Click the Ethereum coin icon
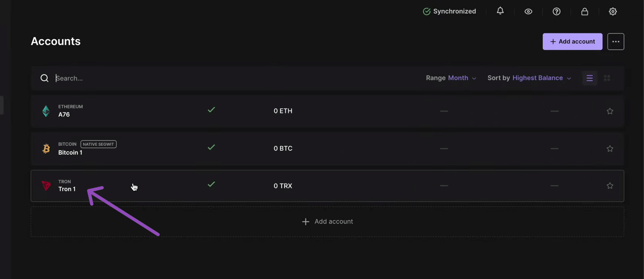This screenshot has height=279, width=644. pos(46,111)
